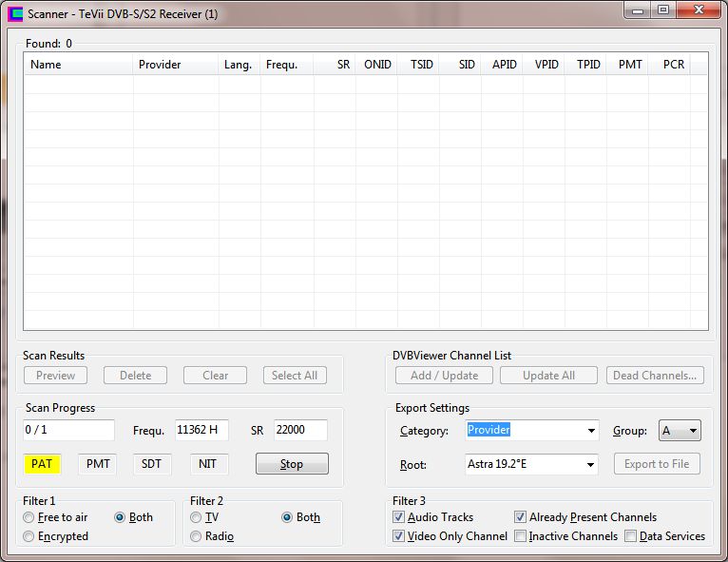Click the SDT indicator
The image size is (728, 562).
click(152, 464)
